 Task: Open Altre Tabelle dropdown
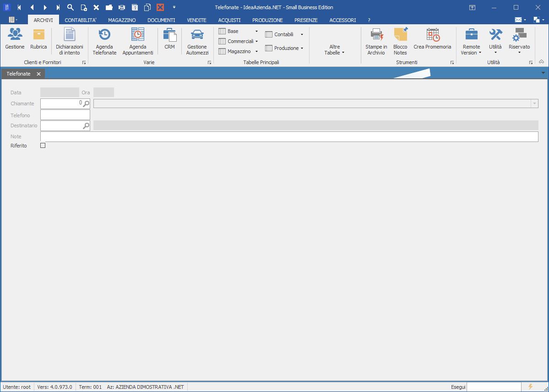coord(334,49)
